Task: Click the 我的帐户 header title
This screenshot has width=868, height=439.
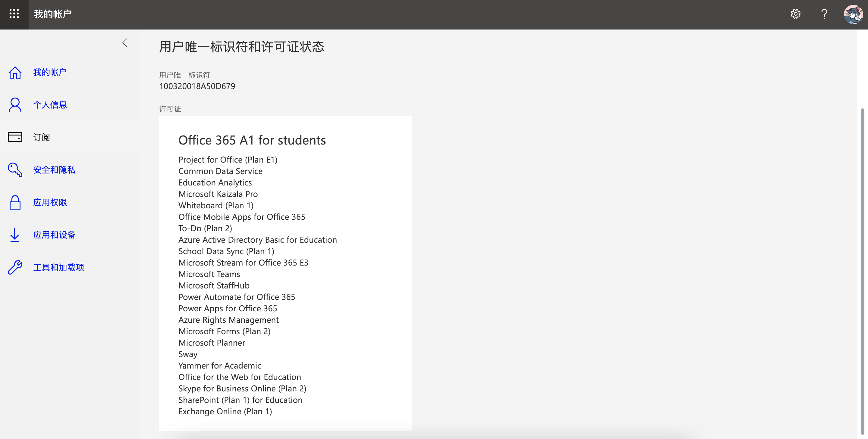Action: (52, 14)
